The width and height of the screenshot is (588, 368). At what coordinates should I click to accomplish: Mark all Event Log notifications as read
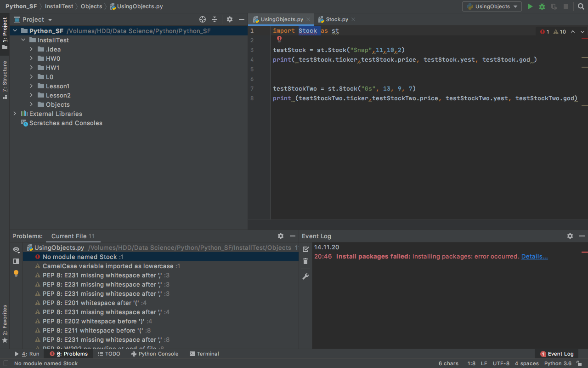[305, 249]
